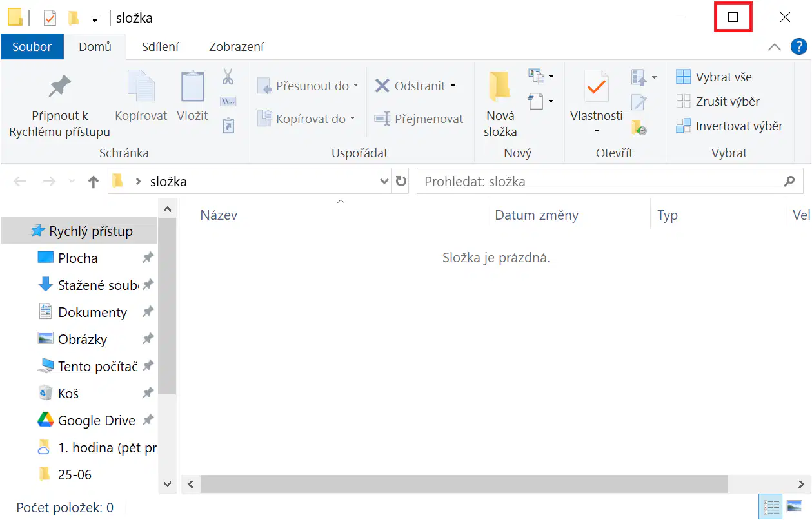Open the recent locations dropdown arrow
The width and height of the screenshot is (812, 520).
pos(72,182)
